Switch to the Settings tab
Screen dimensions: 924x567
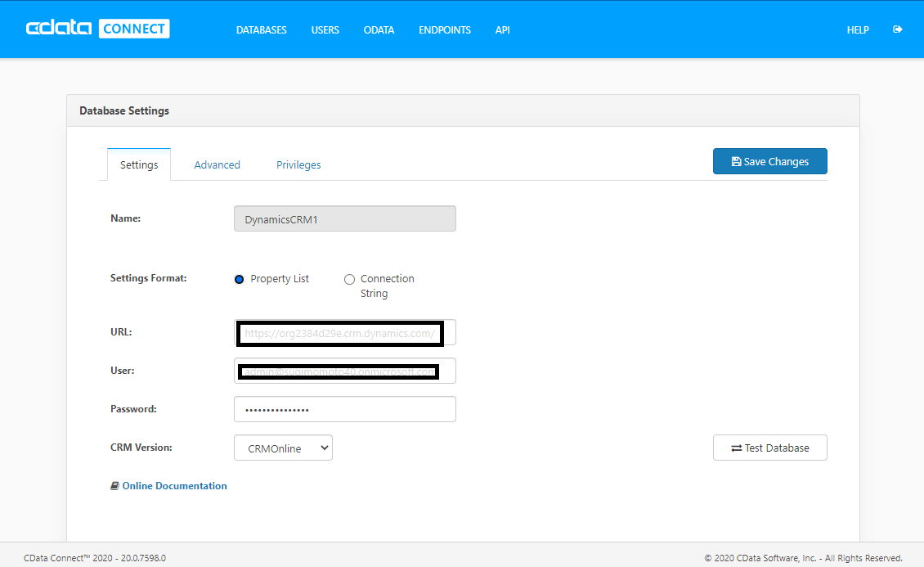(139, 164)
